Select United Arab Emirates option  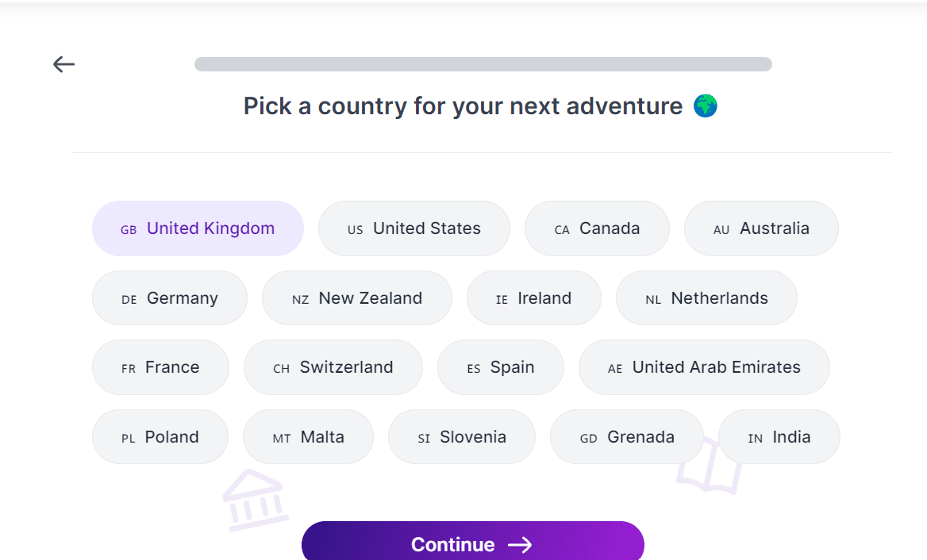click(704, 367)
